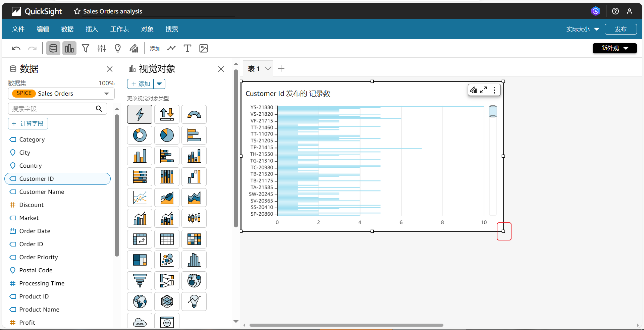Image resolution: width=644 pixels, height=330 pixels.
Task: Select the 表 1 sheet tab
Action: (x=254, y=69)
